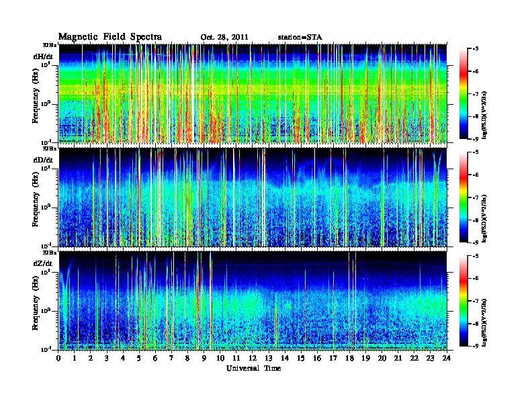Click hour 15 on the Universal Time axis
Image resolution: width=532 pixels, height=411 pixels.
(x=301, y=358)
